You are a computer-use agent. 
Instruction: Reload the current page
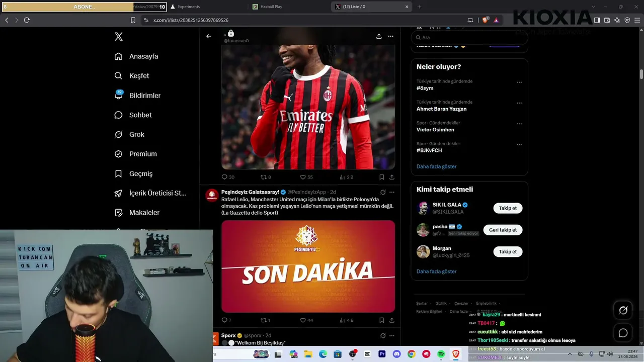[x=27, y=20]
